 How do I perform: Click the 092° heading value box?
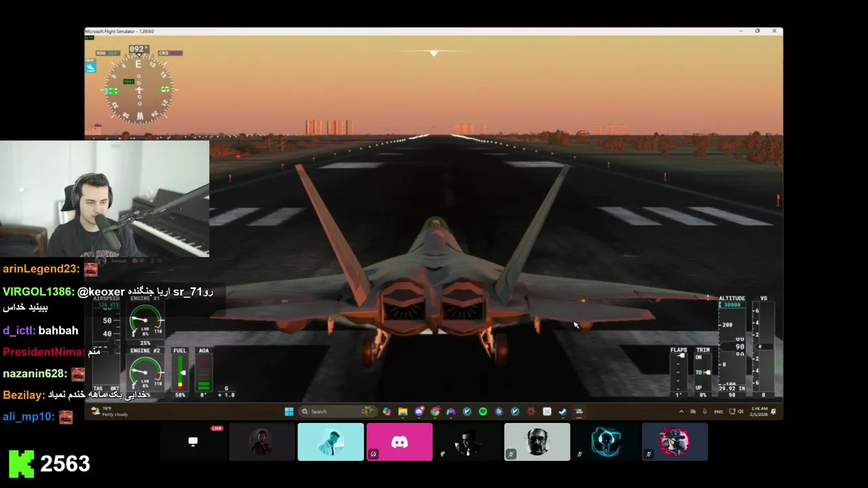pyautogui.click(x=138, y=49)
